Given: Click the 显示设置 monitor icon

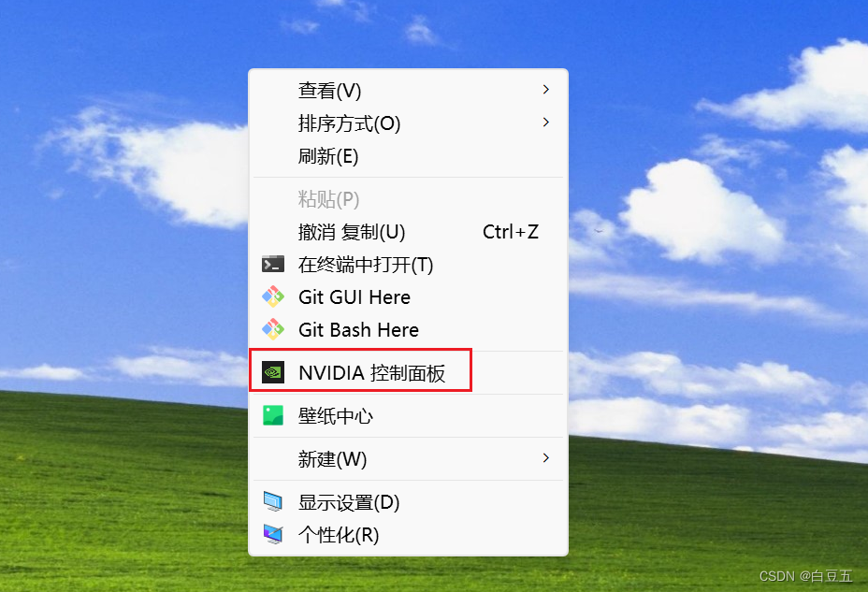Looking at the screenshot, I should click(273, 502).
